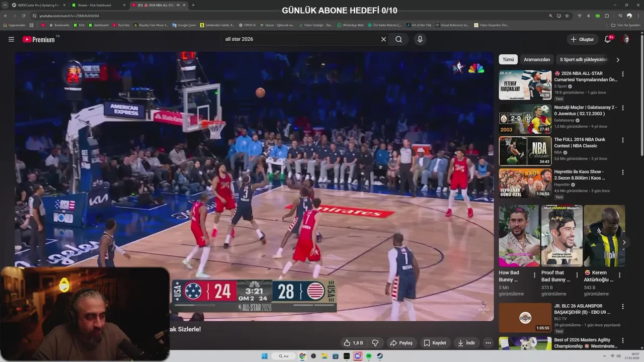
Task: Show more filter chips with right arrow
Action: 618,59
